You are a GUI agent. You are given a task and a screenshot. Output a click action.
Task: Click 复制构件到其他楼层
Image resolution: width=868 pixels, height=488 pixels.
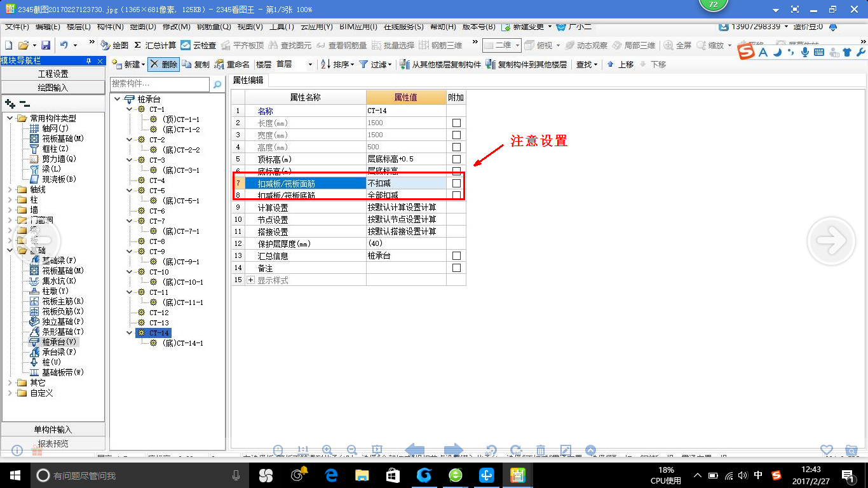pos(527,64)
